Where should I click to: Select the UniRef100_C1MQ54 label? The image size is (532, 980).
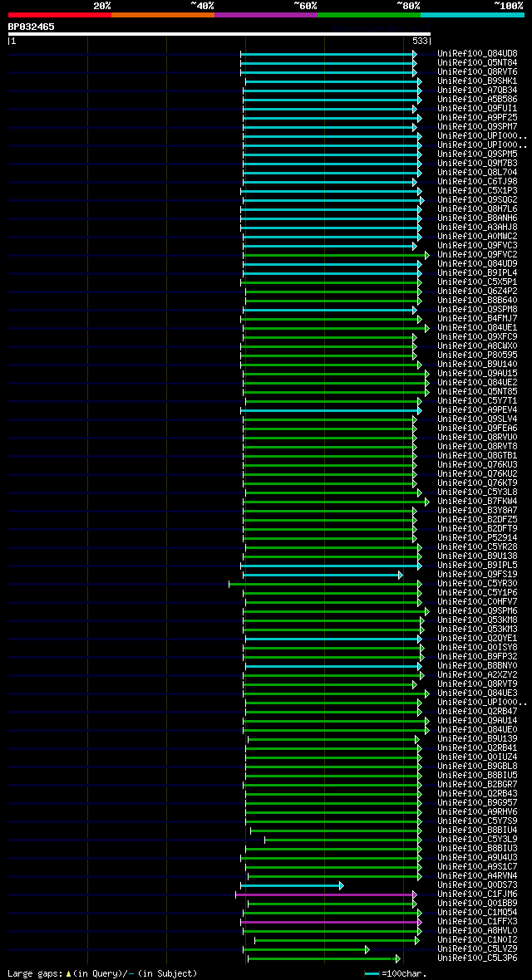(477, 912)
